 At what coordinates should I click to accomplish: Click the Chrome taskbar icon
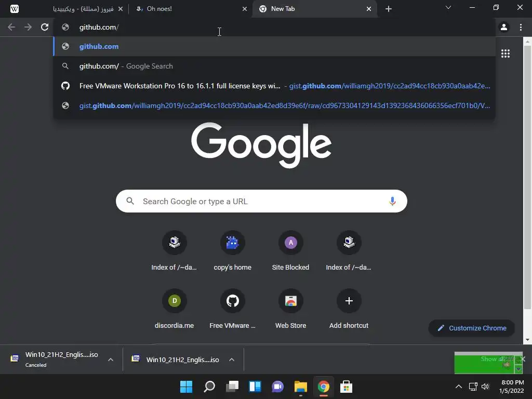tap(323, 387)
